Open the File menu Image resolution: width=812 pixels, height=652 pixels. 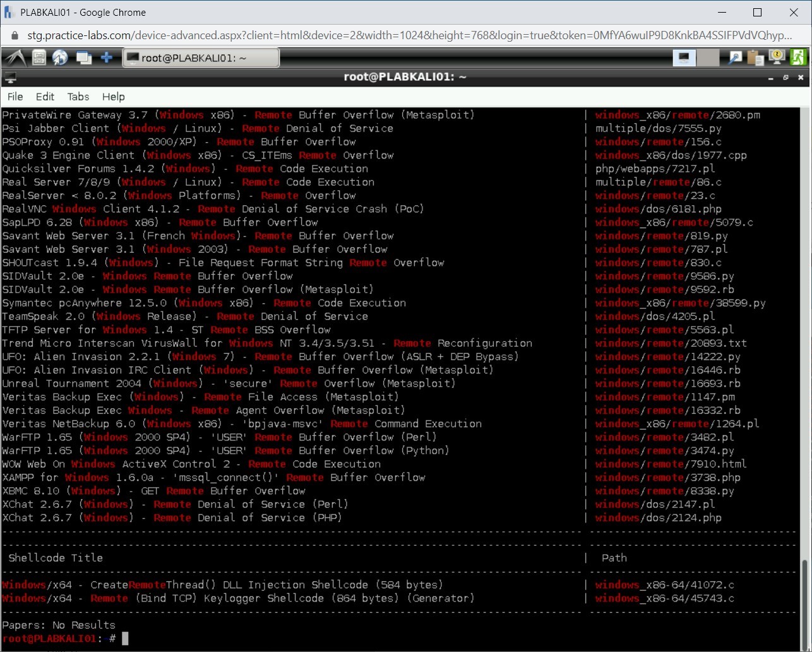pos(15,97)
